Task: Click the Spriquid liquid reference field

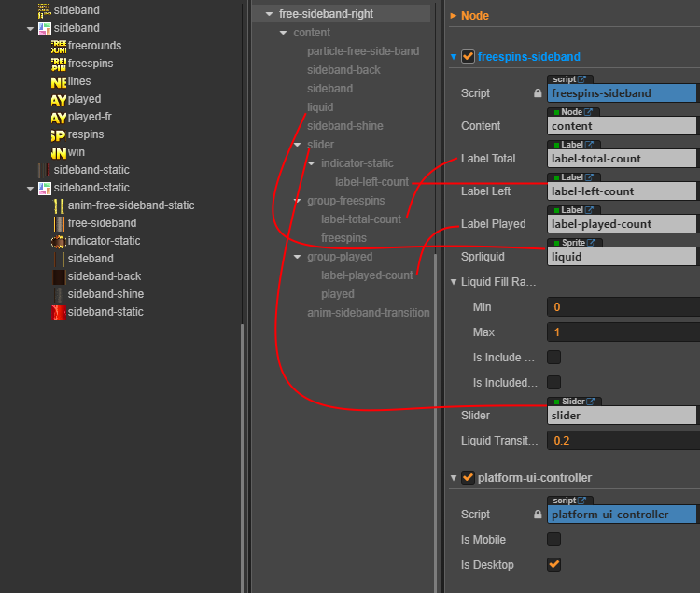Action: (622, 257)
